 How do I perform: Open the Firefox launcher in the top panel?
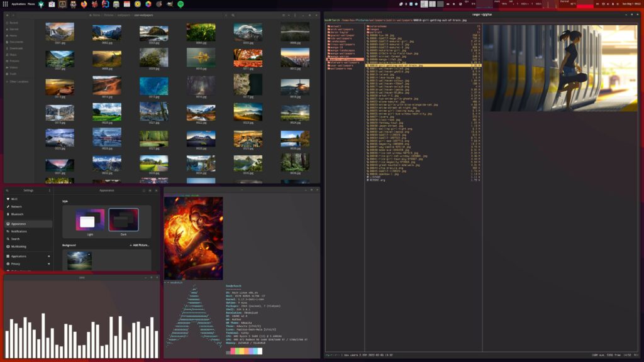[x=84, y=4]
